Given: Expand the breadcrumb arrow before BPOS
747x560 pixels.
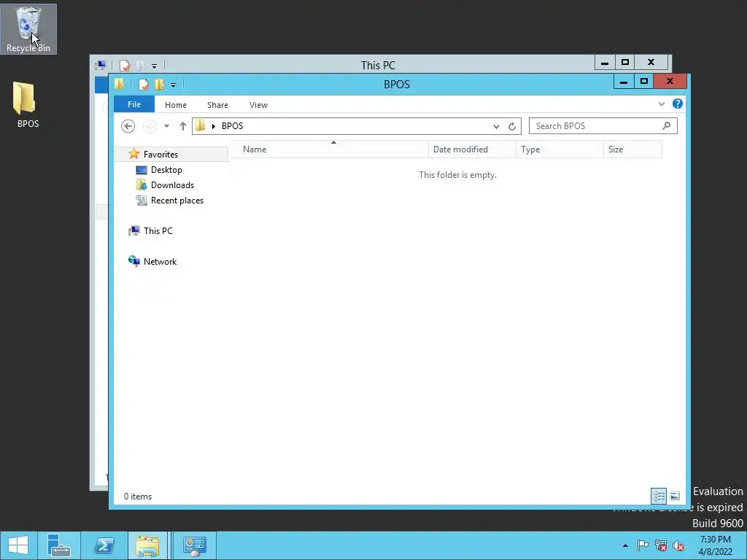Looking at the screenshot, I should click(x=214, y=126).
